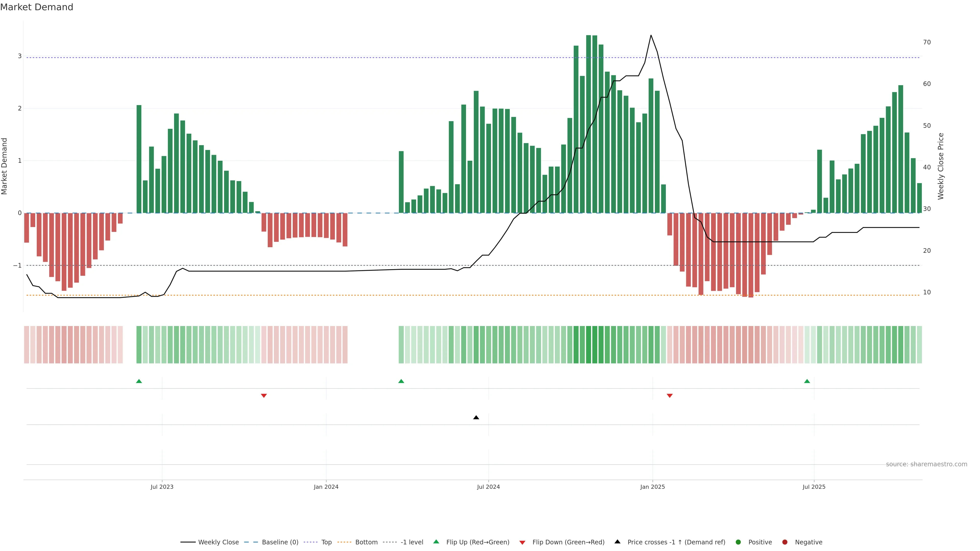This screenshot has width=980, height=551.
Task: Click the black price-cross triangle marker near Jul 2024
Action: click(x=476, y=418)
